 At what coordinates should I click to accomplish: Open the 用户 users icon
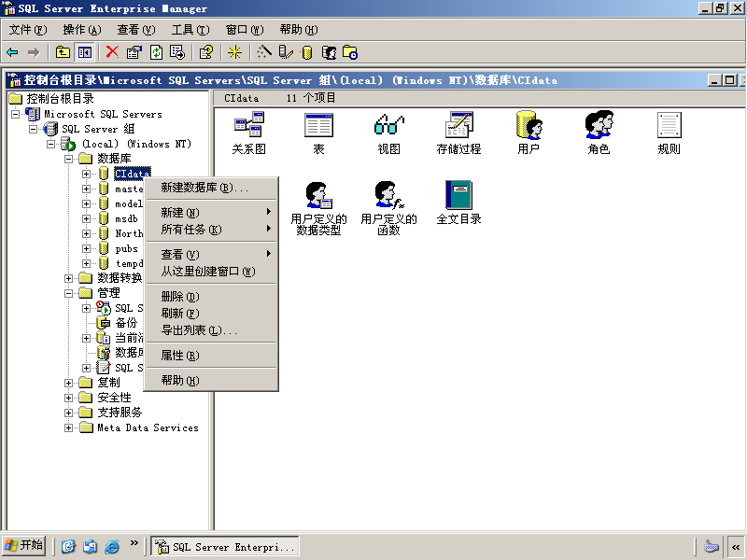[529, 133]
